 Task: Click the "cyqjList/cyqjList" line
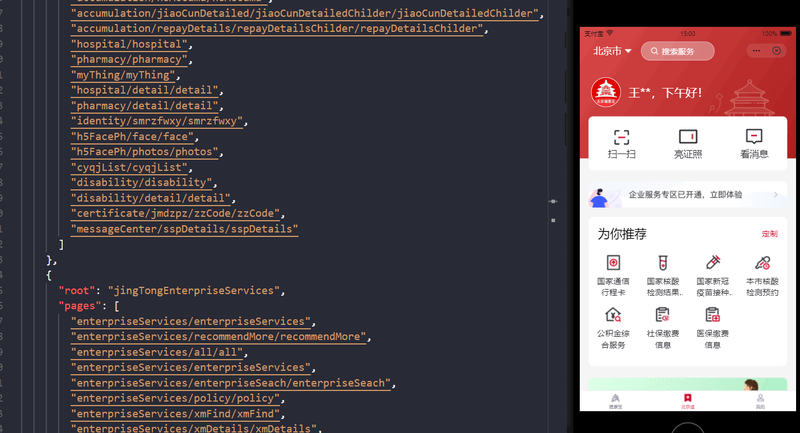point(132,167)
